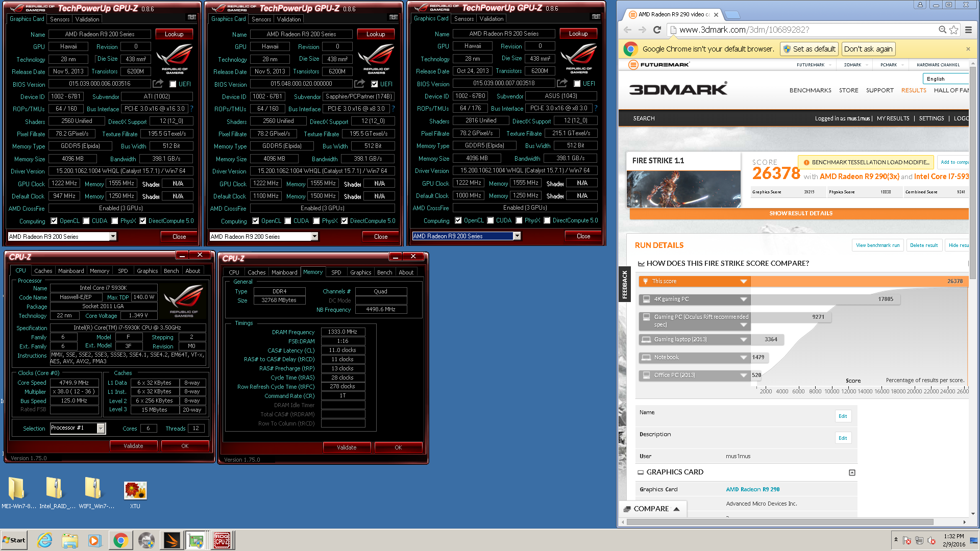Click bus interface question mark in third GPU-Z
The height and width of the screenshot is (551, 980).
pos(596,108)
